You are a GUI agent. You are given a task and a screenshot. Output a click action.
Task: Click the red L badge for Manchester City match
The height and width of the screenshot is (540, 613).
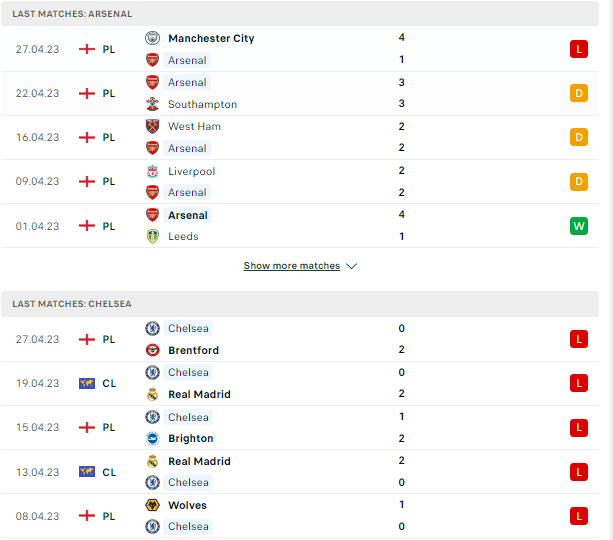point(579,49)
